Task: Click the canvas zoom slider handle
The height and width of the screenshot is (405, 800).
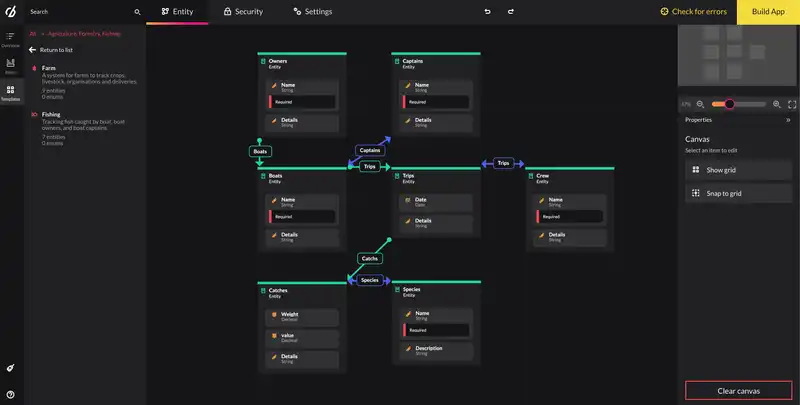Action: [730, 104]
